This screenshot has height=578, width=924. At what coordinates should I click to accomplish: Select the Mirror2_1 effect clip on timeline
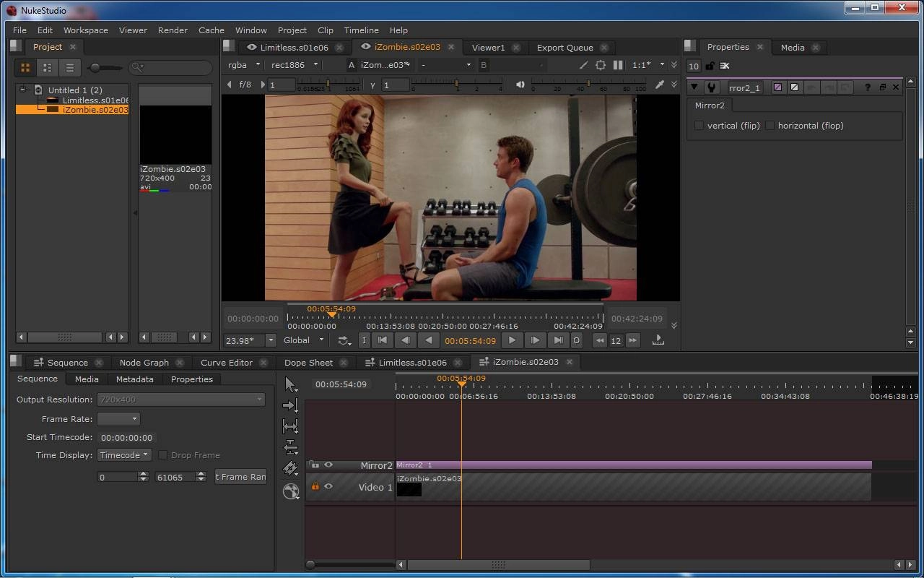point(634,465)
